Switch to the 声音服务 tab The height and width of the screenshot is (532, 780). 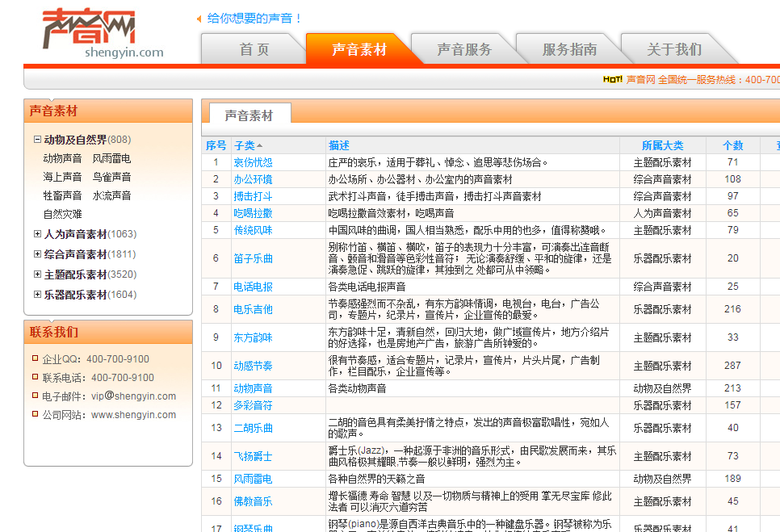[x=464, y=49]
